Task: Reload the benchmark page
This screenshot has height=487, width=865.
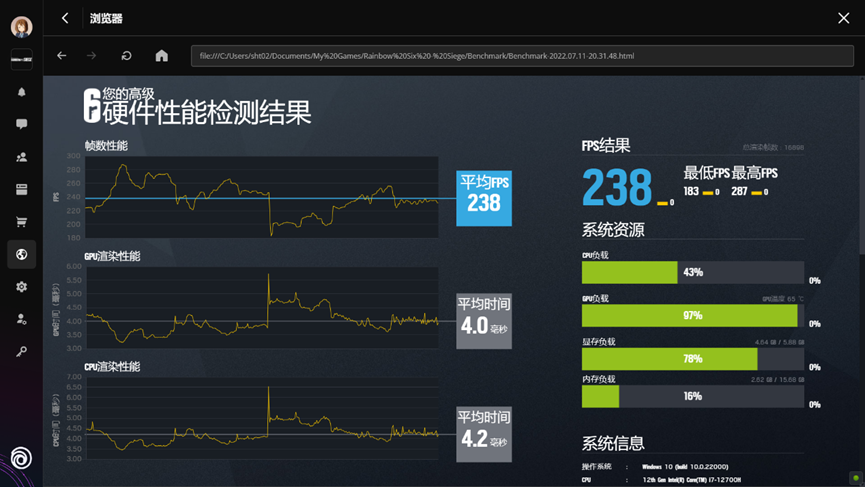Action: pos(126,56)
